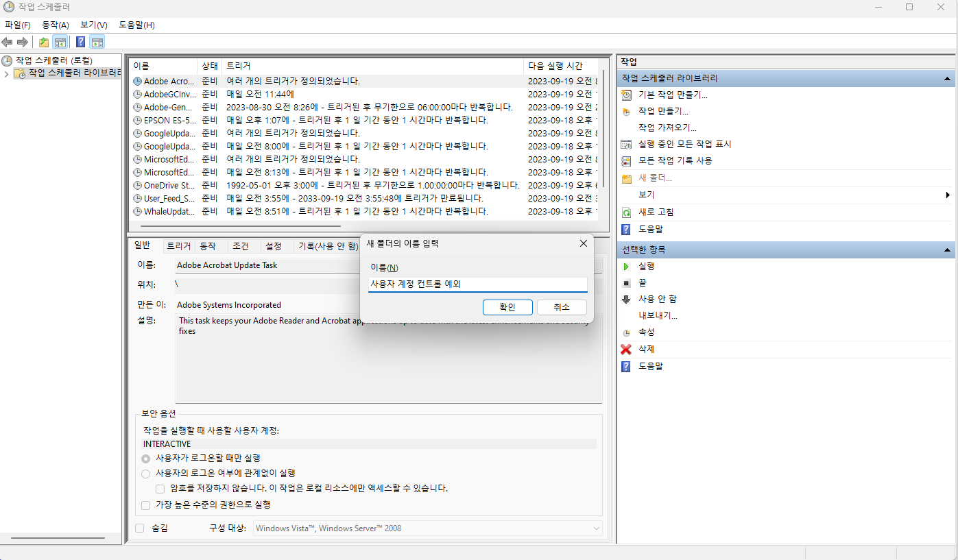This screenshot has height=560, width=958.
Task: Click the forward arrow toolbar icon
Action: click(x=22, y=42)
